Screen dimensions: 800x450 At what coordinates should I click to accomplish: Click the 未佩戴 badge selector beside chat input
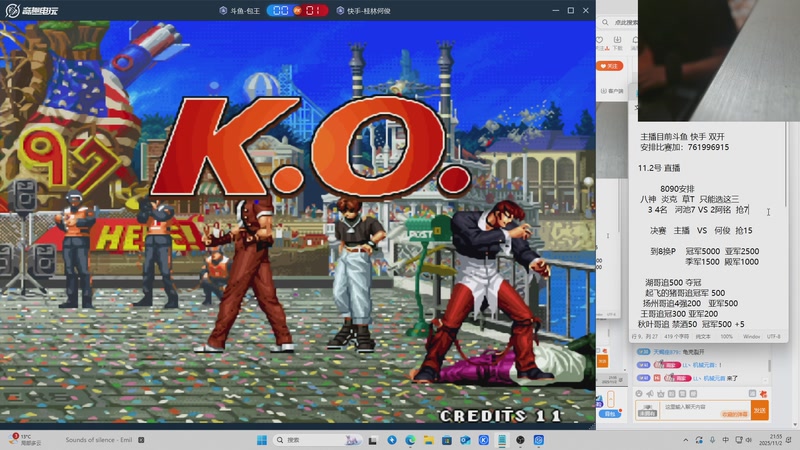(647, 410)
